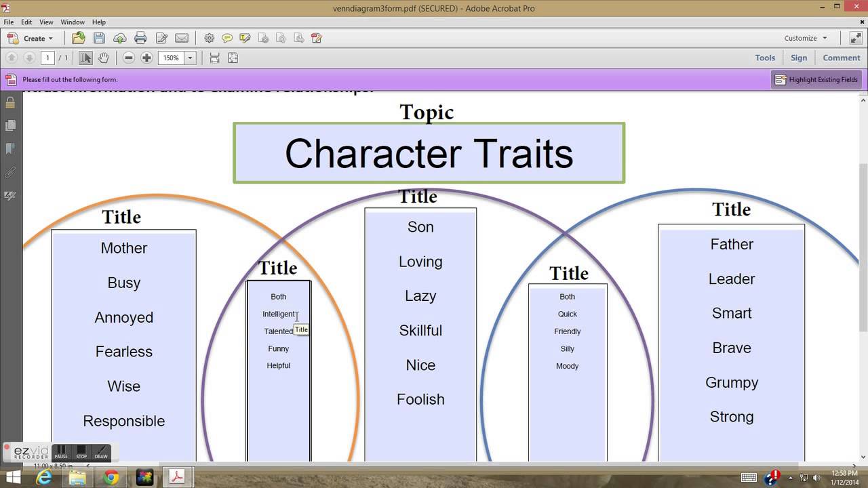Select the highlight text tool icon

245,39
